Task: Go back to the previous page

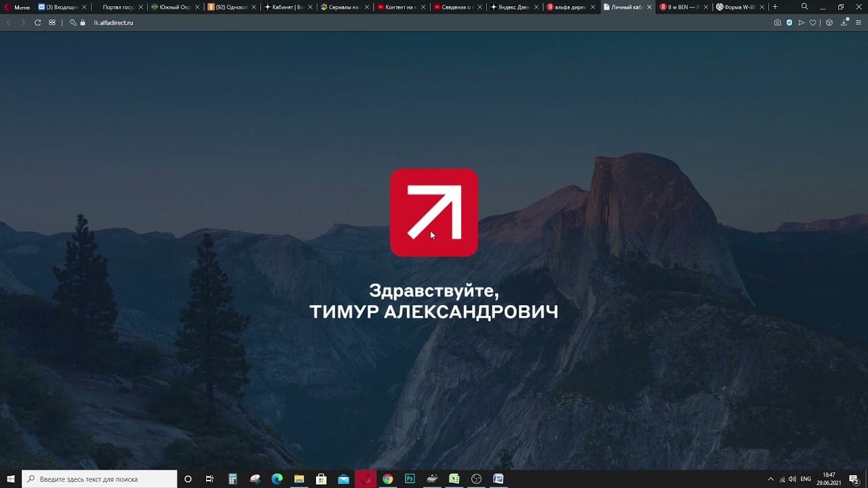Action: (9, 22)
